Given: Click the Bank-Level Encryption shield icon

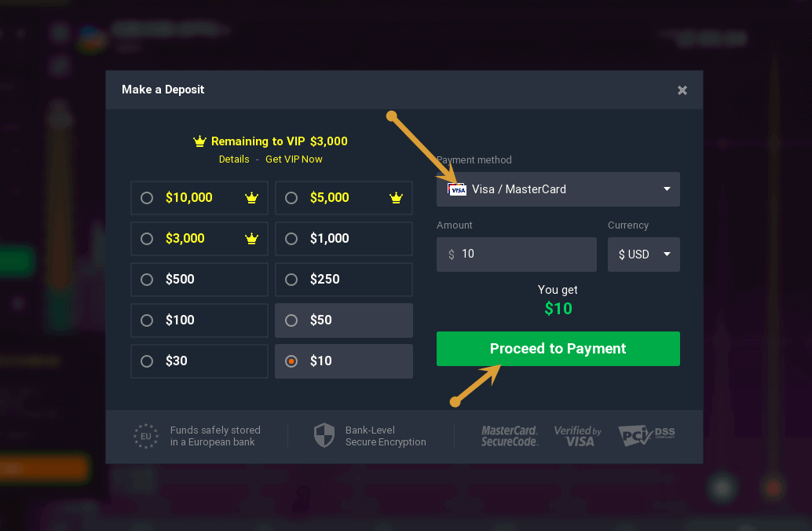Looking at the screenshot, I should [324, 435].
